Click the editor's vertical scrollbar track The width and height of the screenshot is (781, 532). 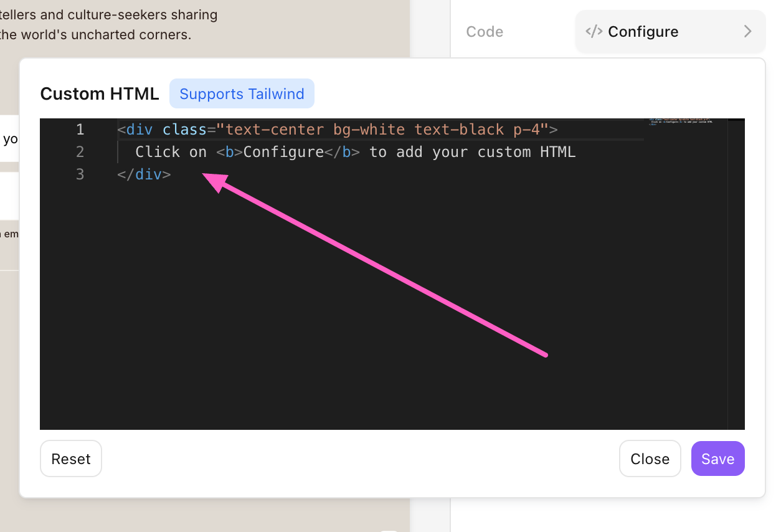point(736,274)
